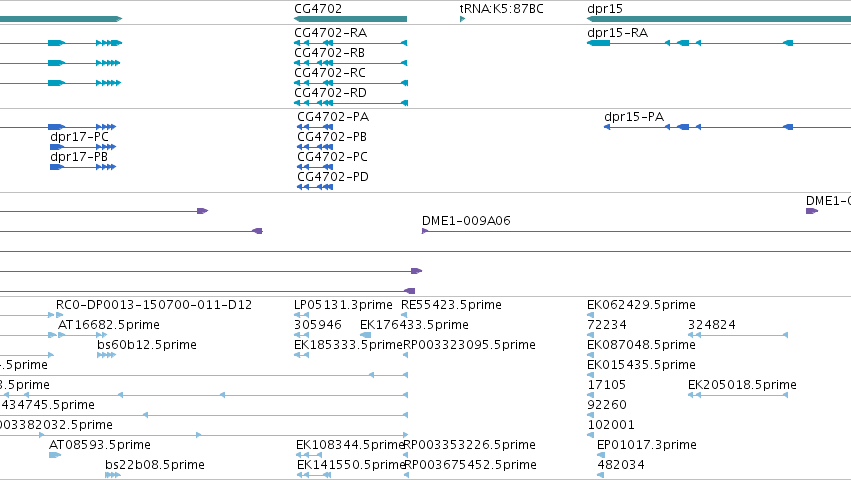Click the dpr15-PA protein label
The width and height of the screenshot is (851, 480).
pos(634,117)
